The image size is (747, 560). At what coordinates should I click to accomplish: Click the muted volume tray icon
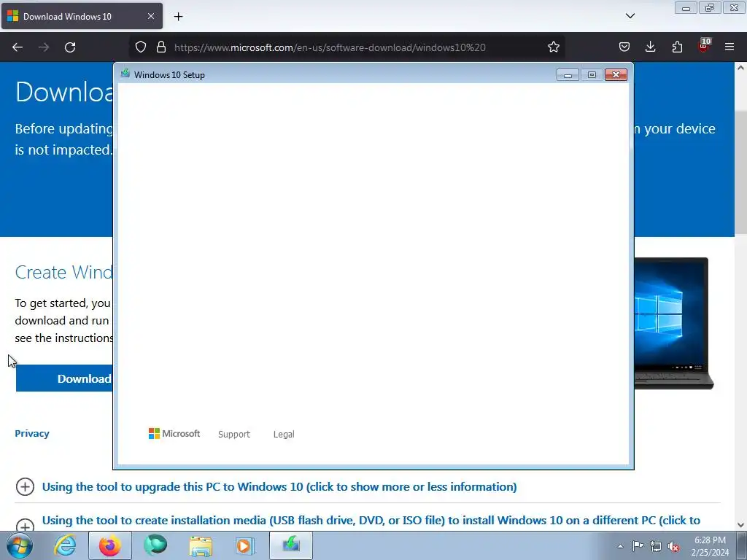(x=673, y=546)
